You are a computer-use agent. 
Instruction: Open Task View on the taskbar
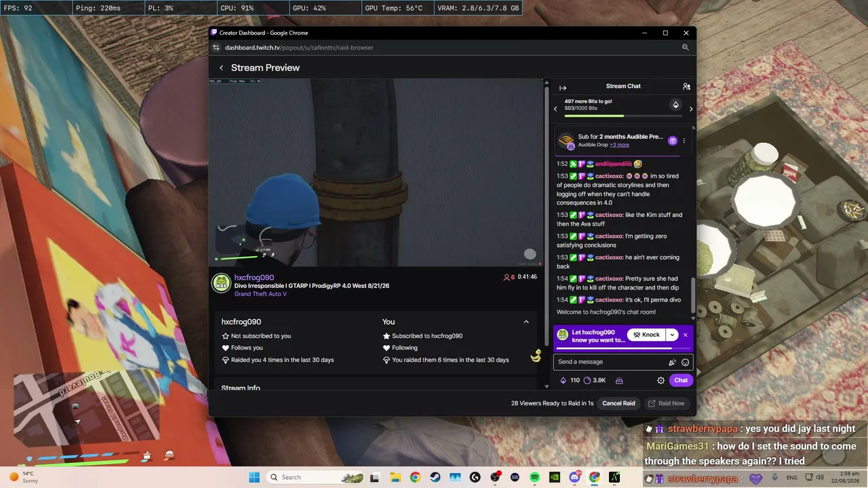pyautogui.click(x=374, y=477)
